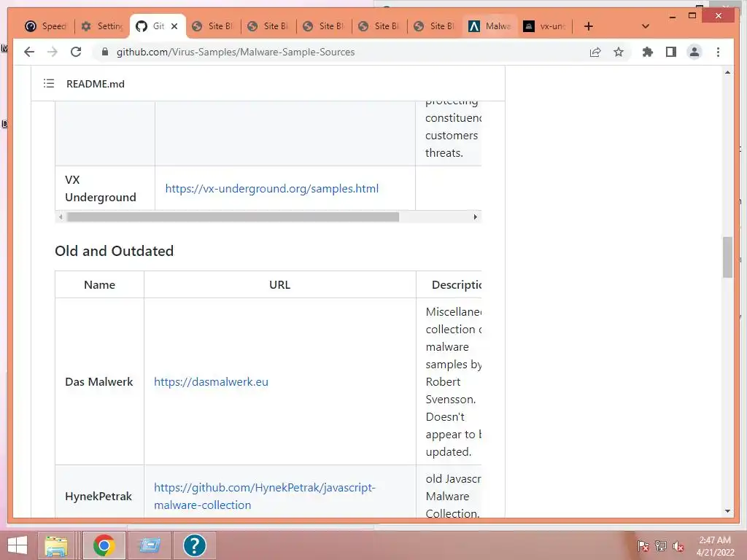Switch to the Speed tab
The width and height of the screenshot is (747, 560).
pyautogui.click(x=46, y=26)
